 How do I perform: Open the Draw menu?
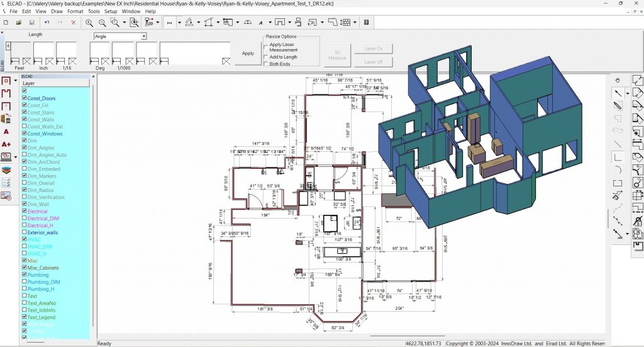[x=57, y=11]
